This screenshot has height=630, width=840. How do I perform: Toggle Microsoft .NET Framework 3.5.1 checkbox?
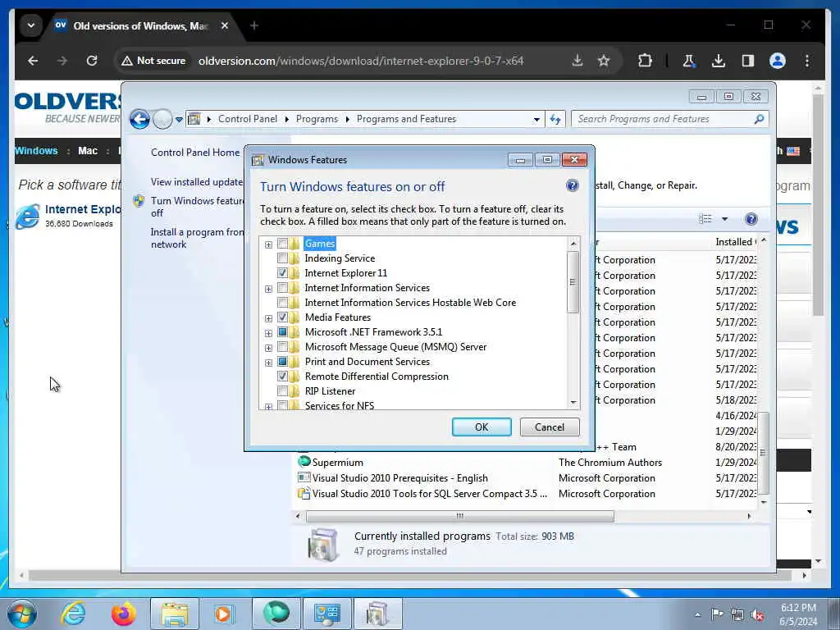(x=282, y=331)
